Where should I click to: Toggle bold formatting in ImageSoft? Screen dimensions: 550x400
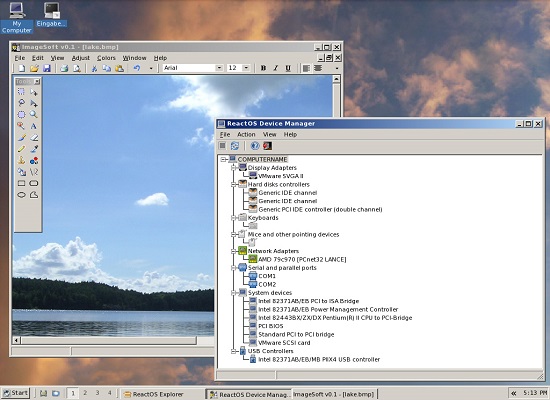pos(263,68)
